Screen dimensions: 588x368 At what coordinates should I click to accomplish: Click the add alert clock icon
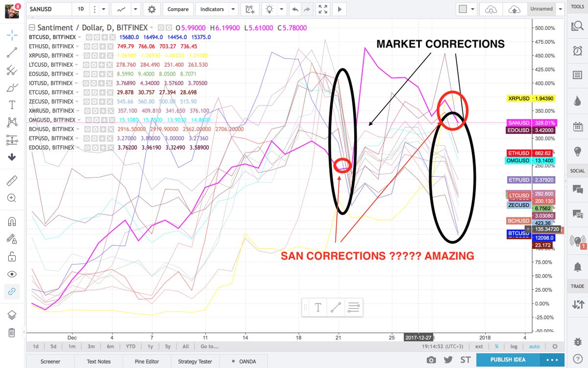point(250,9)
